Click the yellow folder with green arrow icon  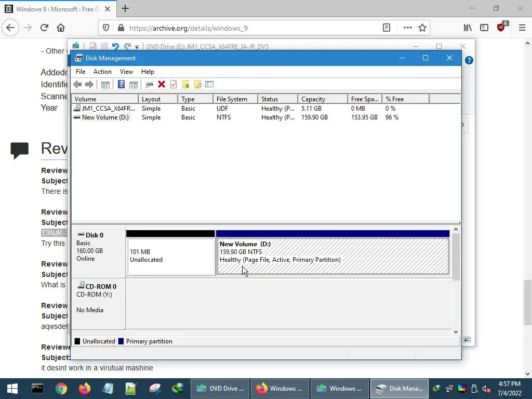coord(185,85)
